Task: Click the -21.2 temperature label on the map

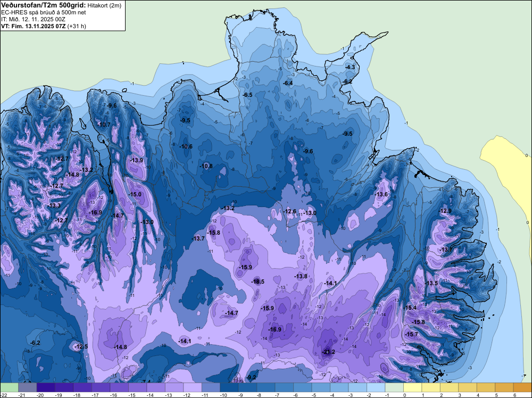Action: (x=328, y=352)
